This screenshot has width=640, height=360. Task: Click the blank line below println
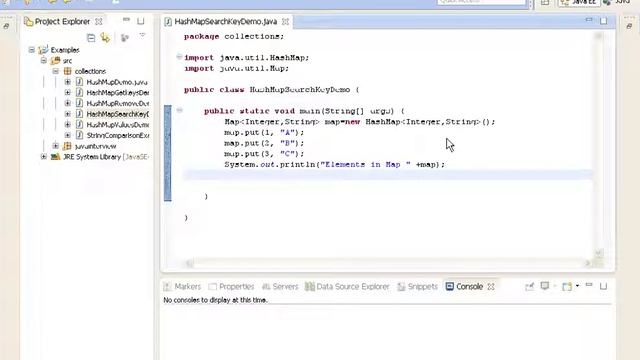pyautogui.click(x=388, y=175)
